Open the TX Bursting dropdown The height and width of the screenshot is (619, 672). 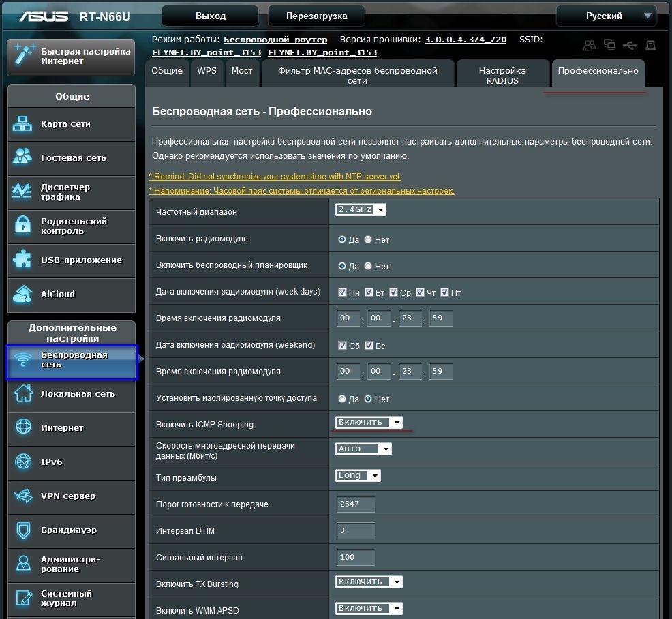pos(369,582)
